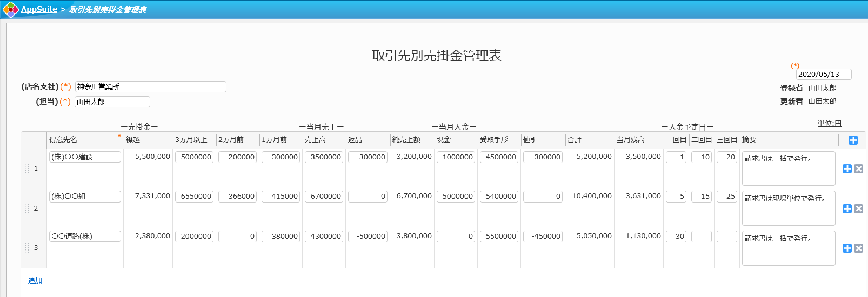Click the add row icon in table header
The image size is (868, 297).
click(x=853, y=140)
